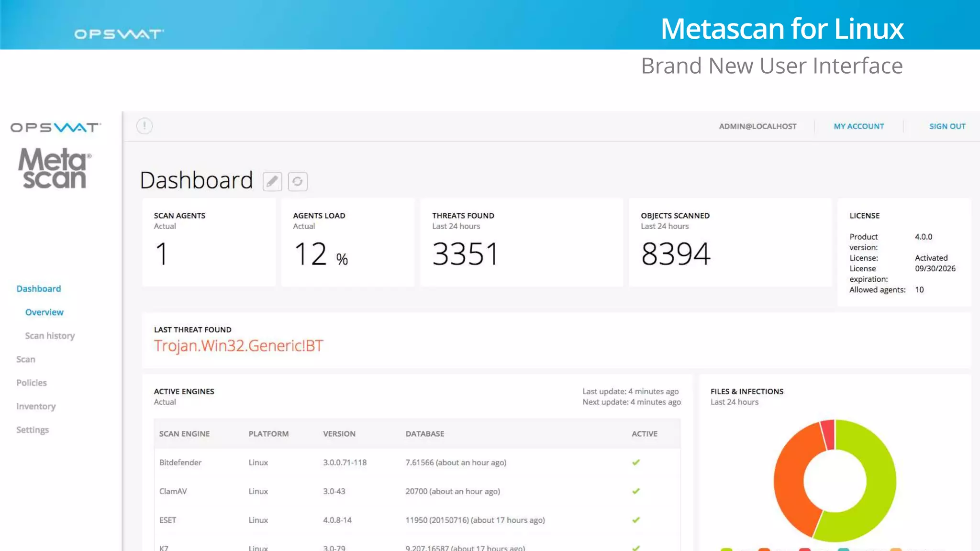Click the SCAN ENGINE column header
The height and width of the screenshot is (551, 980).
click(184, 434)
